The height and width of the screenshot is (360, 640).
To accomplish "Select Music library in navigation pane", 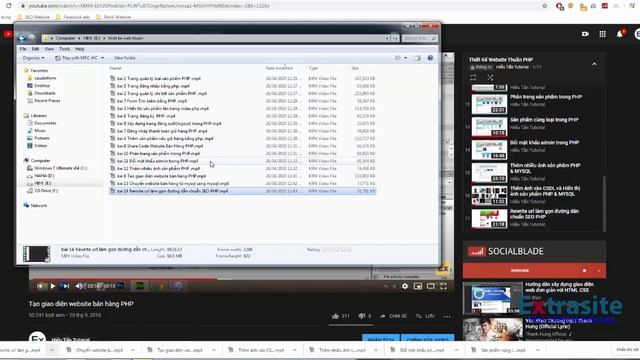I will (40, 131).
